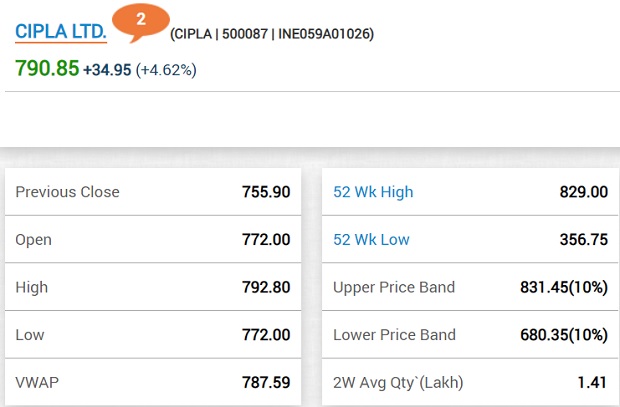Click the current price 790.85
This screenshot has width=620, height=407.
point(47,69)
